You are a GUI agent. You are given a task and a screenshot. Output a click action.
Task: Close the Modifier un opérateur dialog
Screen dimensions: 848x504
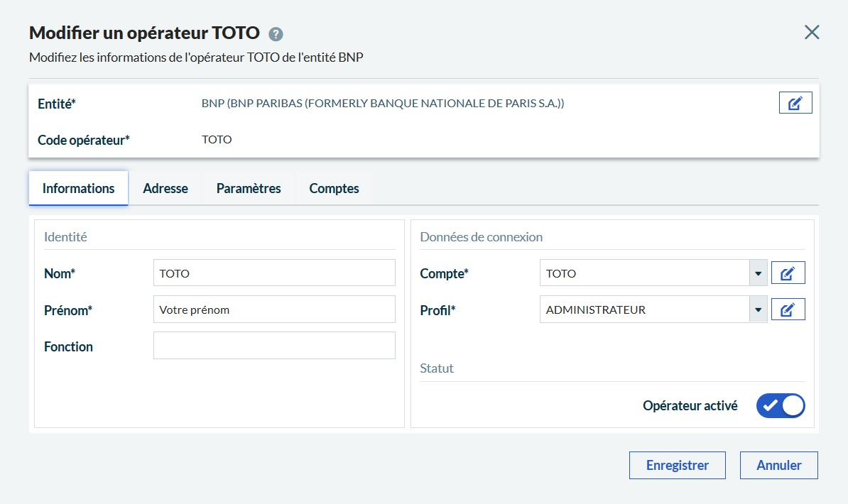pyautogui.click(x=811, y=32)
